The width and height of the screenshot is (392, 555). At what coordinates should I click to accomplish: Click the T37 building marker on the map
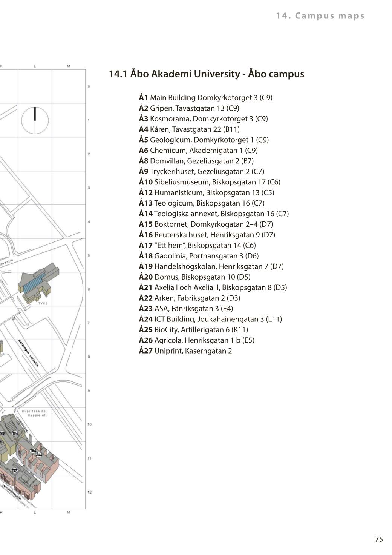click(15, 470)
